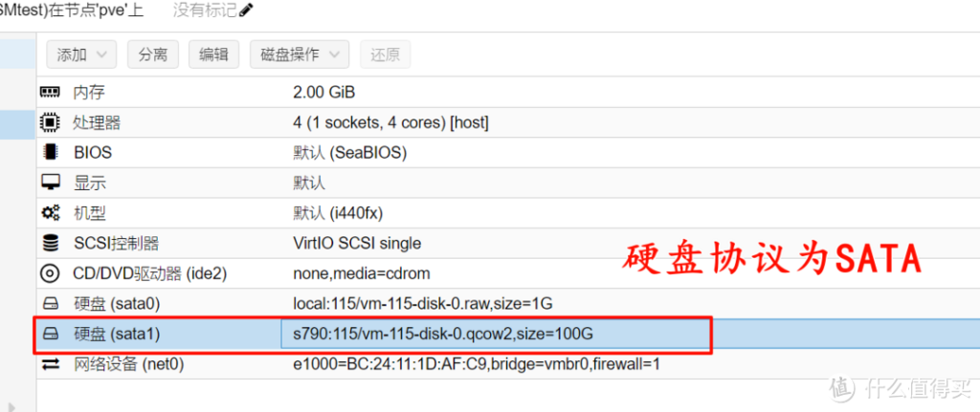Click the SCSI controller database icon
Image resolution: width=980 pixels, height=412 pixels.
tap(50, 243)
